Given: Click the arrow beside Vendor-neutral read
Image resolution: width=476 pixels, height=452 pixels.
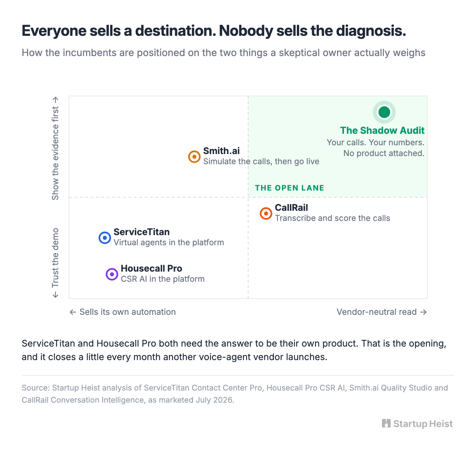Looking at the screenshot, I should coord(423,312).
